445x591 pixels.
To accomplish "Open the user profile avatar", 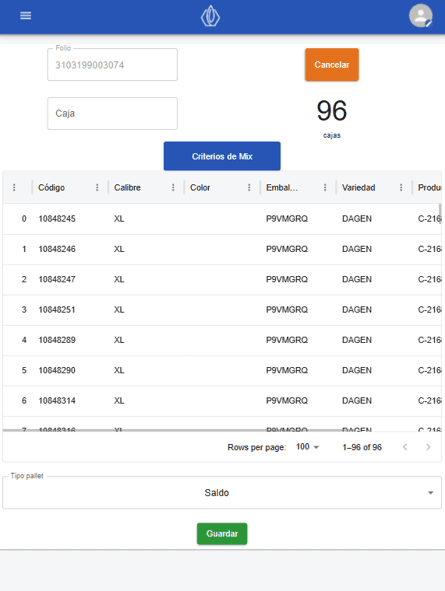I will pyautogui.click(x=421, y=16).
